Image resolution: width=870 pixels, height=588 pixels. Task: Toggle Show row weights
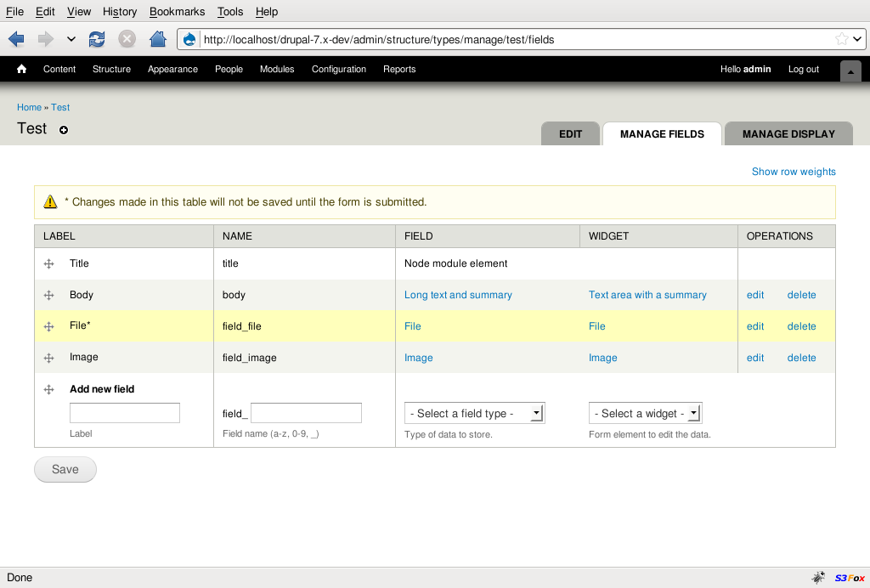(x=794, y=172)
